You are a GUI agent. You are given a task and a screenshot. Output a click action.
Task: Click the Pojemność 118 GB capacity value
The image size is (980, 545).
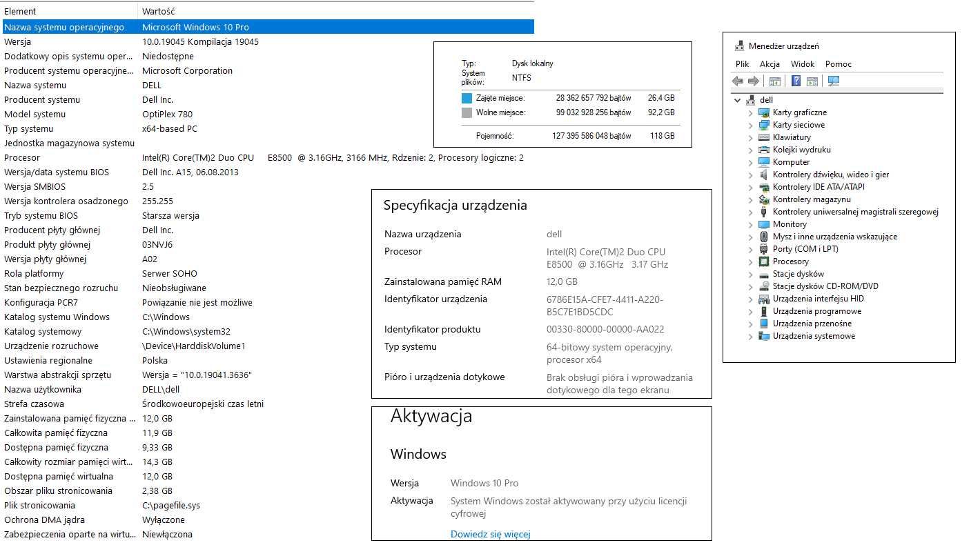(x=662, y=136)
